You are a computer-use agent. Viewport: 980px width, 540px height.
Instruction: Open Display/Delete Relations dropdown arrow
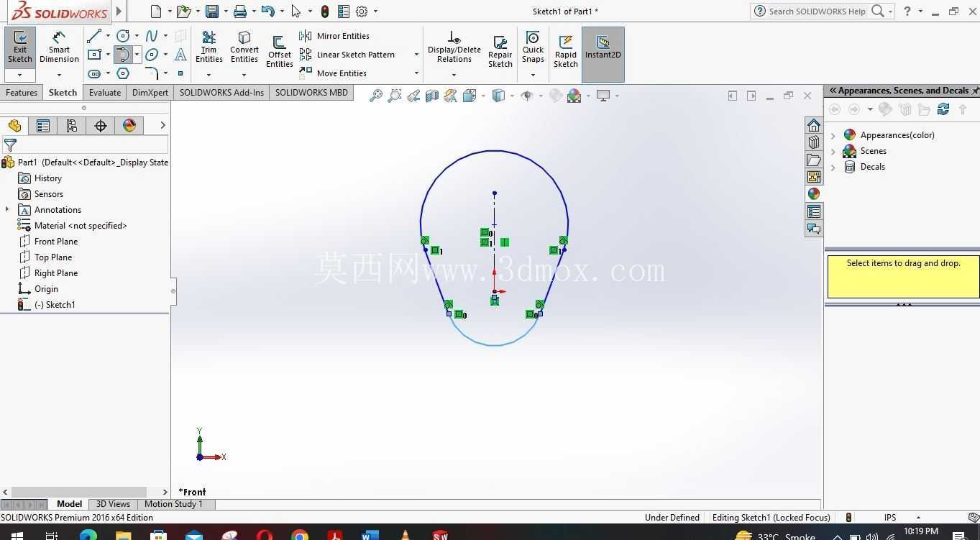(x=454, y=75)
